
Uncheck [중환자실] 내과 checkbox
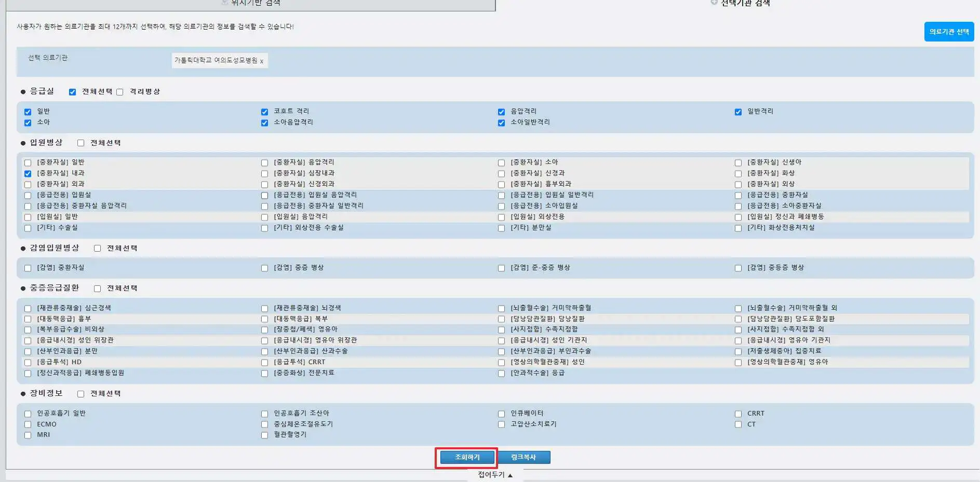tap(28, 173)
